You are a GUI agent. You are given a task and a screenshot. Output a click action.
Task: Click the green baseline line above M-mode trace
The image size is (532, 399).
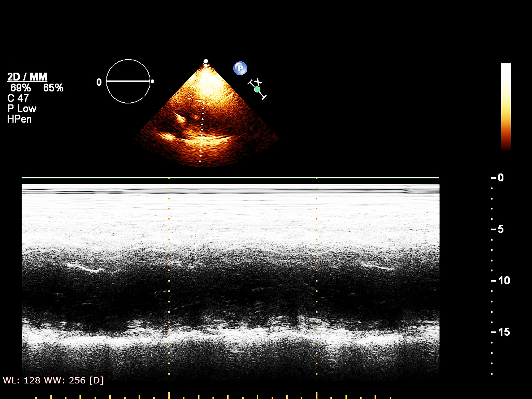tap(230, 178)
